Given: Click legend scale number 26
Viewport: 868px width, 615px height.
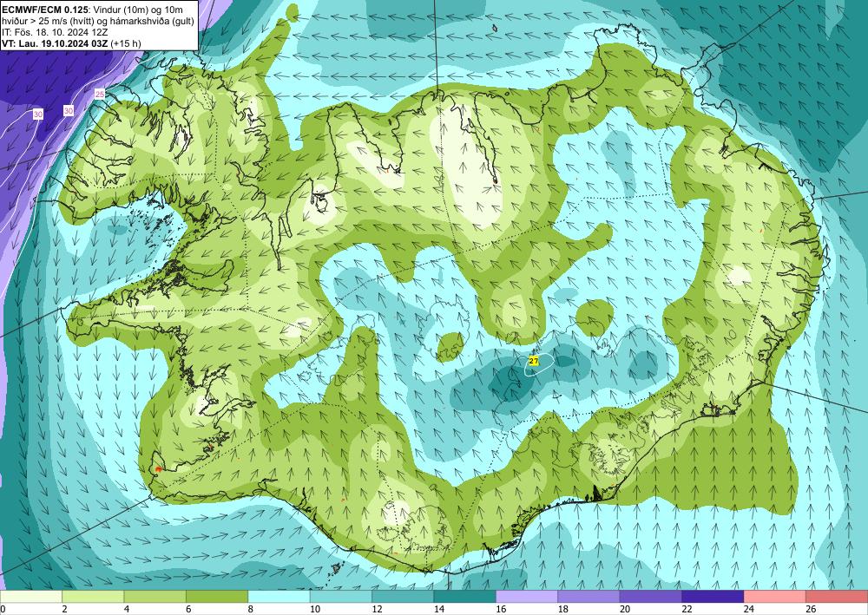Looking at the screenshot, I should 811,609.
